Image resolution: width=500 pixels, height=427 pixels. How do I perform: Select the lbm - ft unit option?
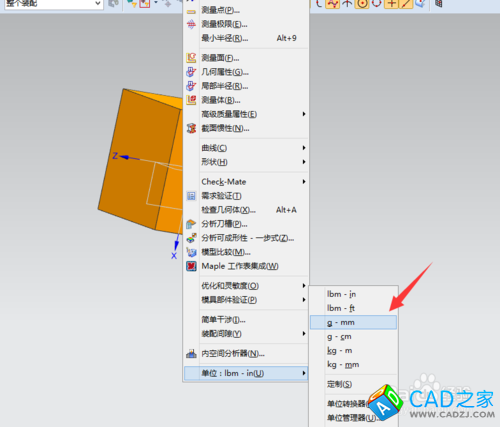[353, 308]
